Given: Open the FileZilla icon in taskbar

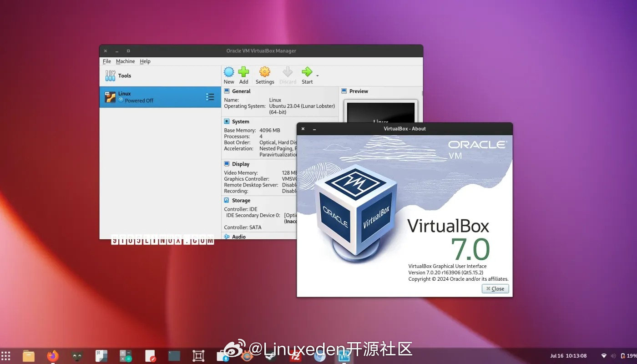Looking at the screenshot, I should pyautogui.click(x=296, y=356).
